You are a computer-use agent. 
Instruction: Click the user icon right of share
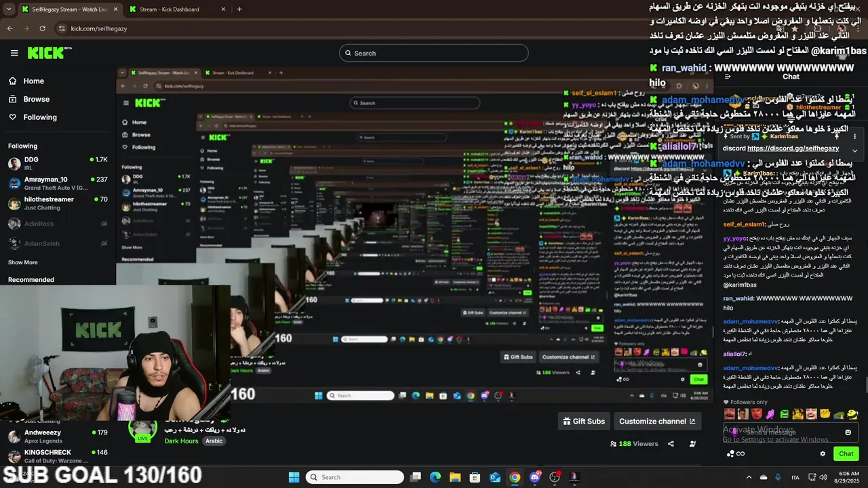[692, 444]
